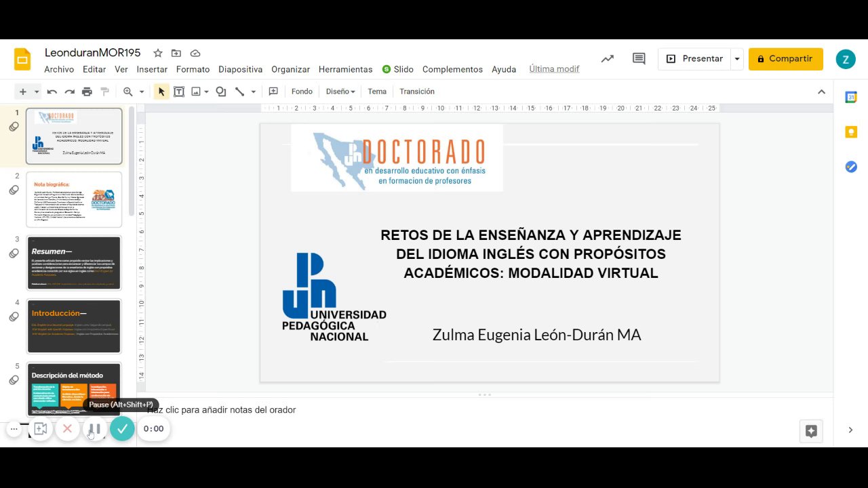Open the Editar menu
Viewport: 868px width, 488px height.
click(x=94, y=69)
